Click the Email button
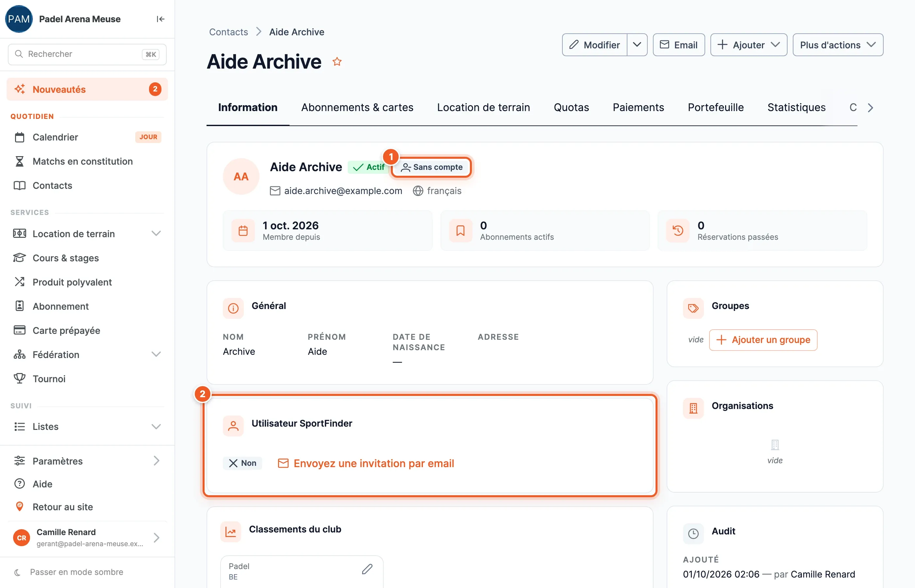Screen dimensions: 915x588 coord(679,45)
